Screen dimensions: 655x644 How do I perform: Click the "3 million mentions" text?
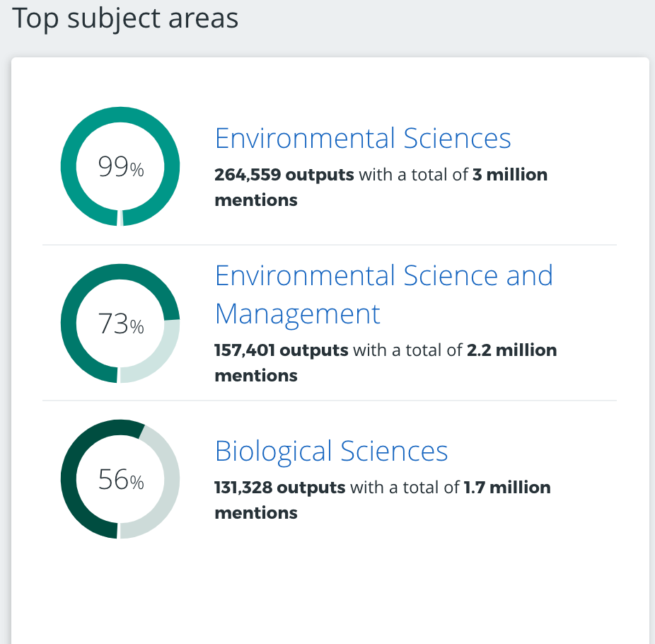click(509, 174)
